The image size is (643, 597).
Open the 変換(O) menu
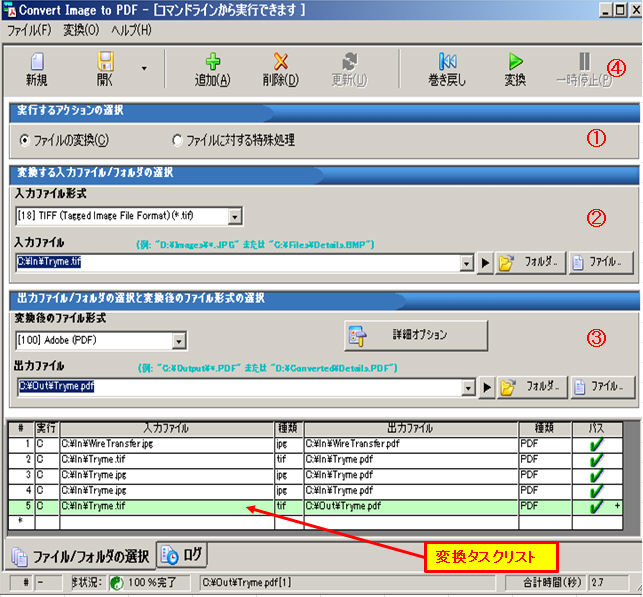click(81, 30)
